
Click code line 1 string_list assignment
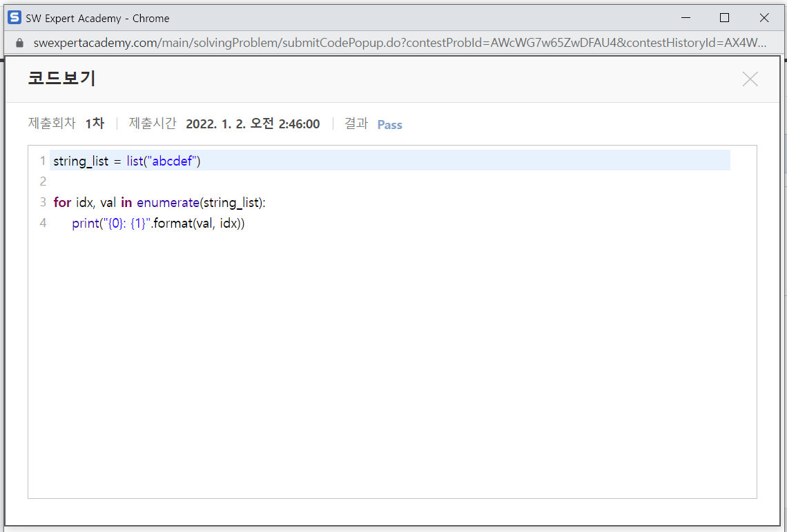(127, 161)
